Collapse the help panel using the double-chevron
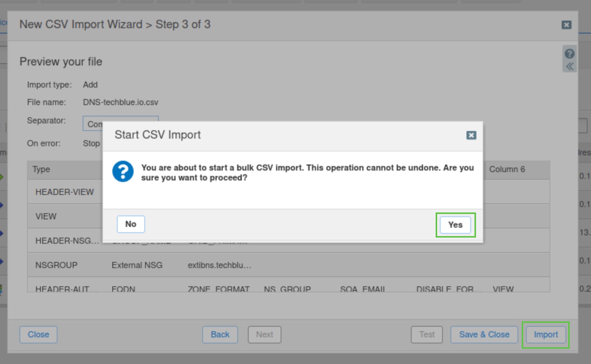591x364 pixels. (x=569, y=66)
